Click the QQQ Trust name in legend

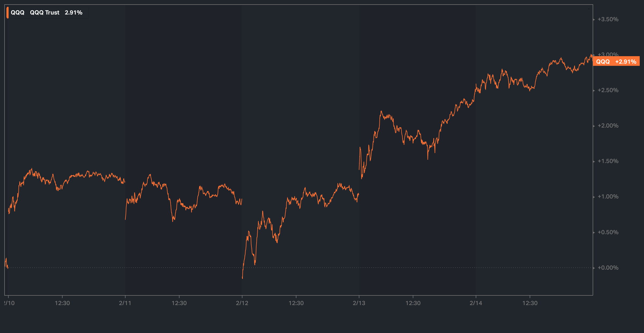[45, 13]
